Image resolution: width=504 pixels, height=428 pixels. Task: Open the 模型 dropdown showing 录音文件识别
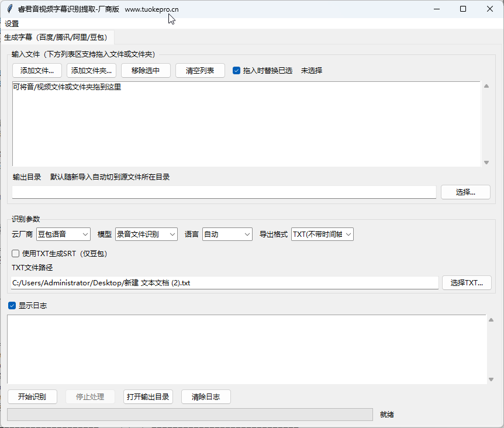click(x=146, y=234)
